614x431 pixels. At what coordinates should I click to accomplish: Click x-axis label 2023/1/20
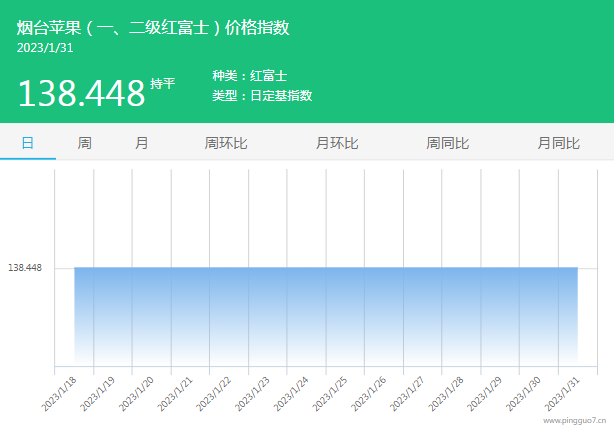point(136,394)
